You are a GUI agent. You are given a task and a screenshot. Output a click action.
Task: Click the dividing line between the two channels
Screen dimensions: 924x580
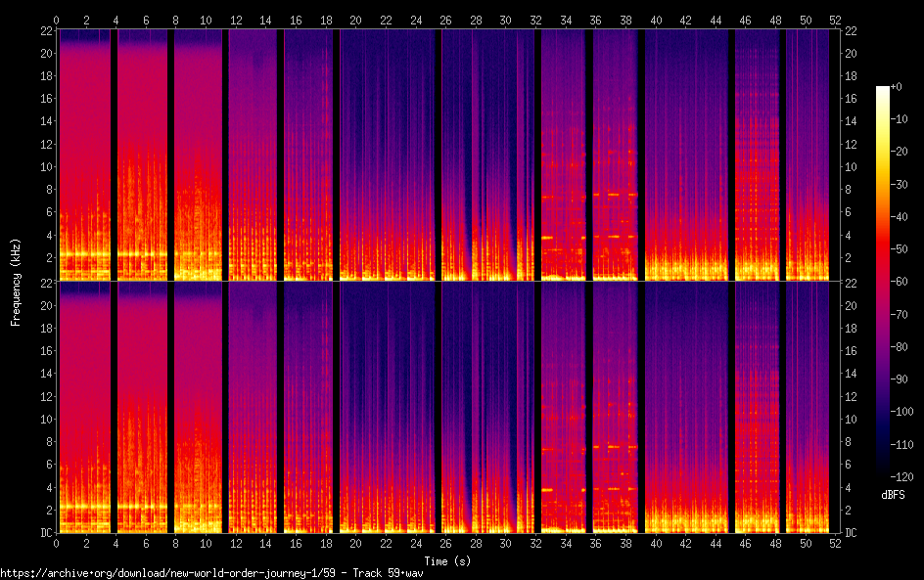[x=445, y=282]
